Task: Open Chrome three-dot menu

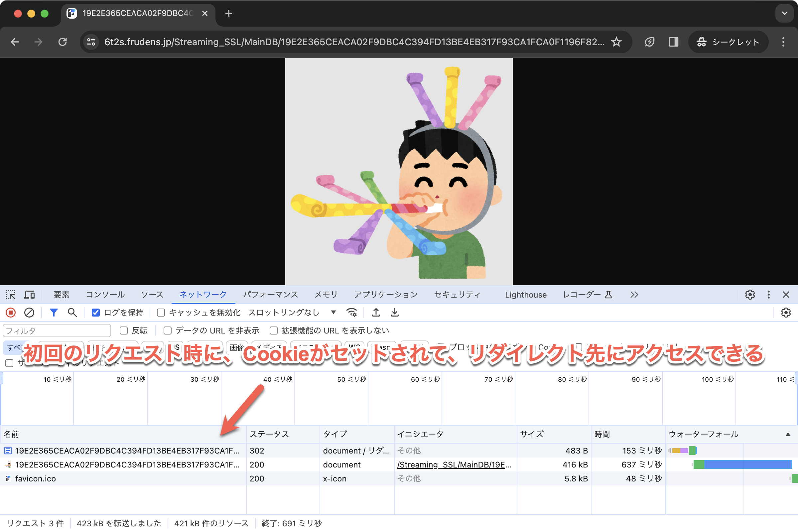Action: 783,42
